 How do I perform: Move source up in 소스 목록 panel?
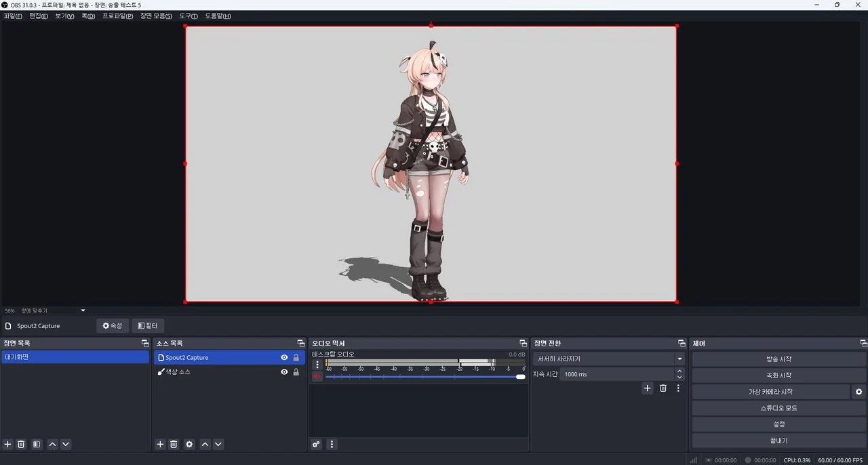click(205, 444)
